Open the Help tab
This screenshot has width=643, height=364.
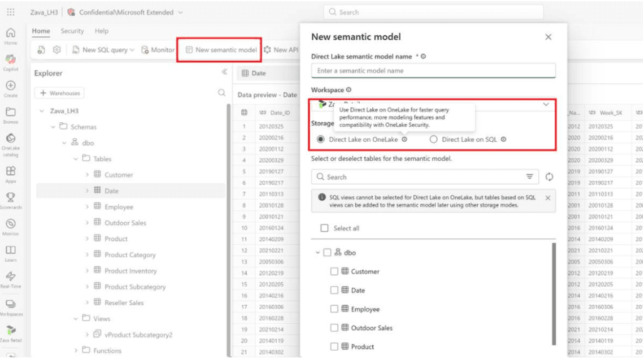101,31
